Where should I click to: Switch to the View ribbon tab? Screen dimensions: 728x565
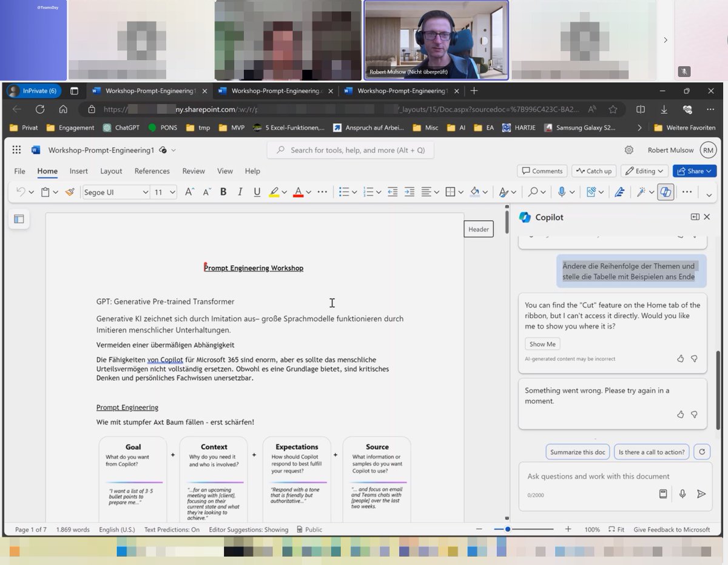(x=224, y=171)
